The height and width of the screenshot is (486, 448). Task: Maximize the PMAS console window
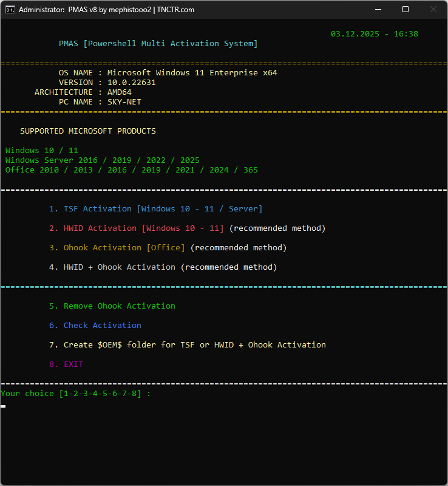pos(406,9)
